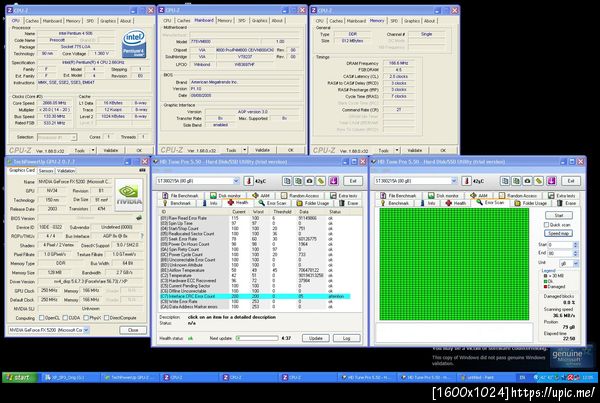600x403 pixels.
Task: Open yellow options icon in HD Tune Health window
Action: (x=321, y=181)
